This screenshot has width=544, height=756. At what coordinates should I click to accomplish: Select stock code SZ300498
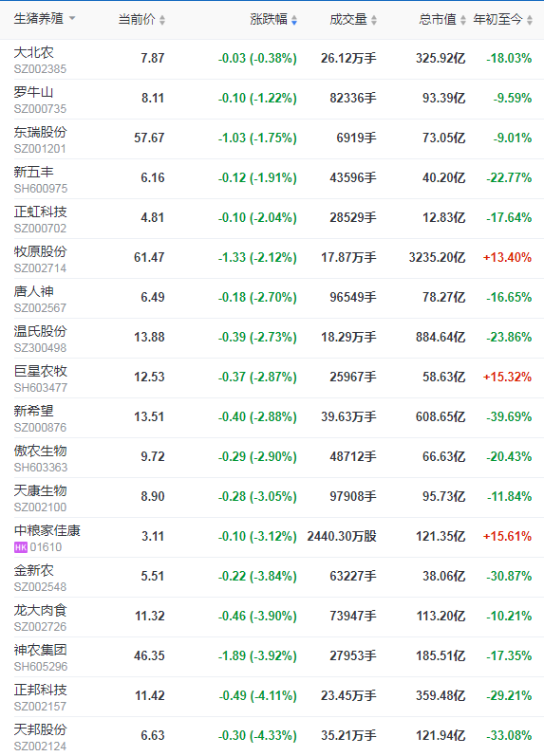(x=40, y=348)
